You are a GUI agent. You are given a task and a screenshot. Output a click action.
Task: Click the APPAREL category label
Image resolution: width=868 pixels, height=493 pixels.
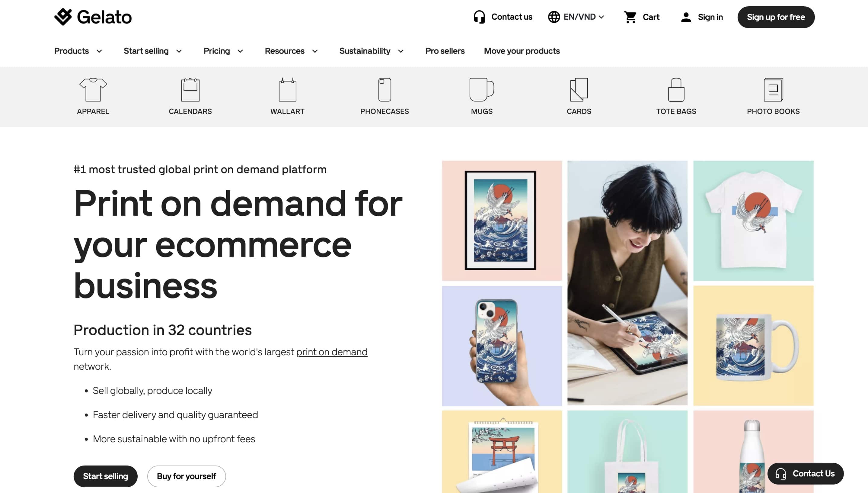click(93, 111)
